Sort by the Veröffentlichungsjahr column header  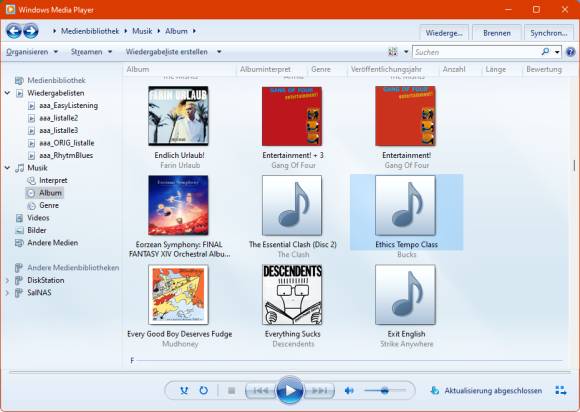click(386, 69)
